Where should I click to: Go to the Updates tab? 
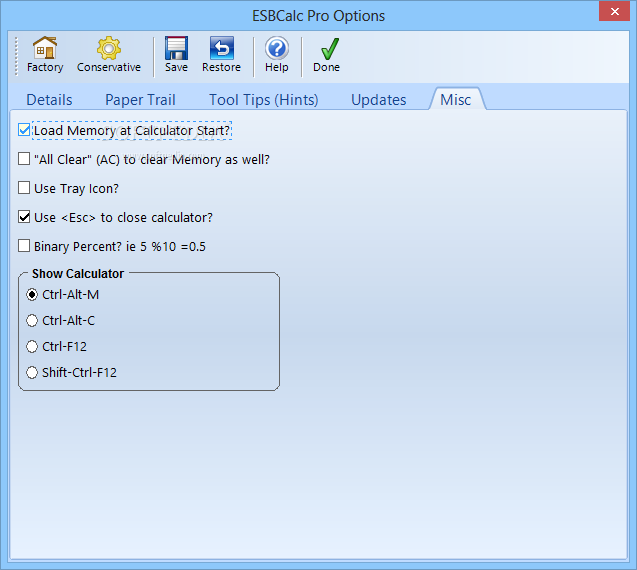click(378, 100)
